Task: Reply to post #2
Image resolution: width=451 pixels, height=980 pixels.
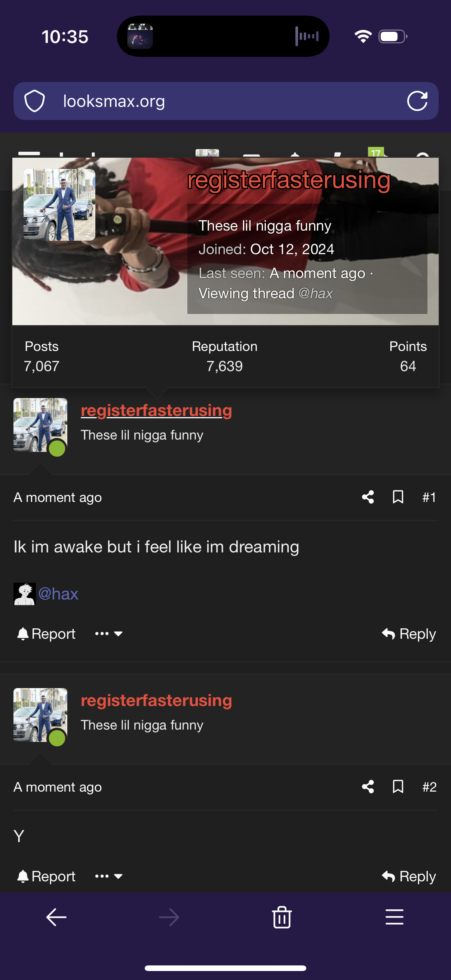Action: [x=409, y=876]
